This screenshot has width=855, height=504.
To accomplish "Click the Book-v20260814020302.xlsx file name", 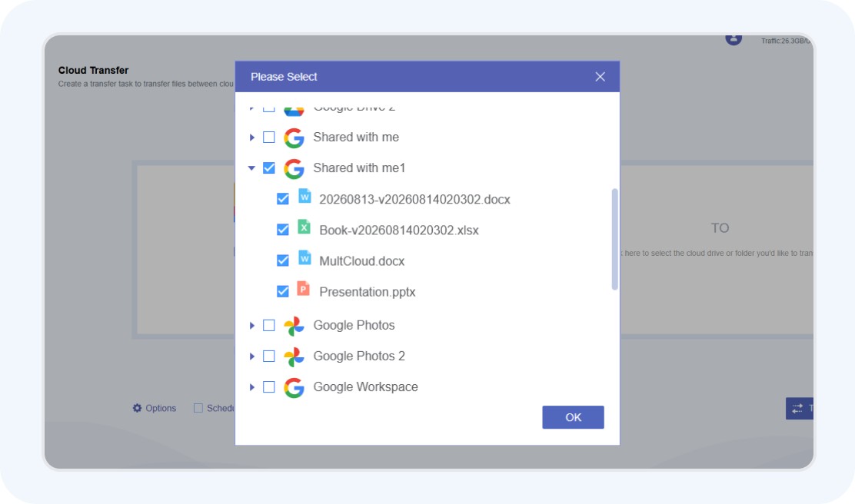I will [x=399, y=230].
